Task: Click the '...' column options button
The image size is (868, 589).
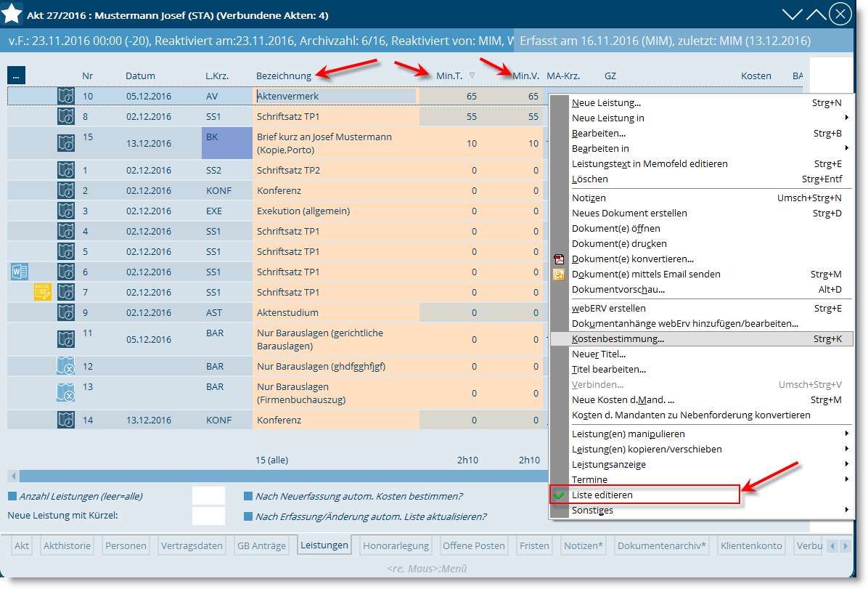Action: (16, 76)
